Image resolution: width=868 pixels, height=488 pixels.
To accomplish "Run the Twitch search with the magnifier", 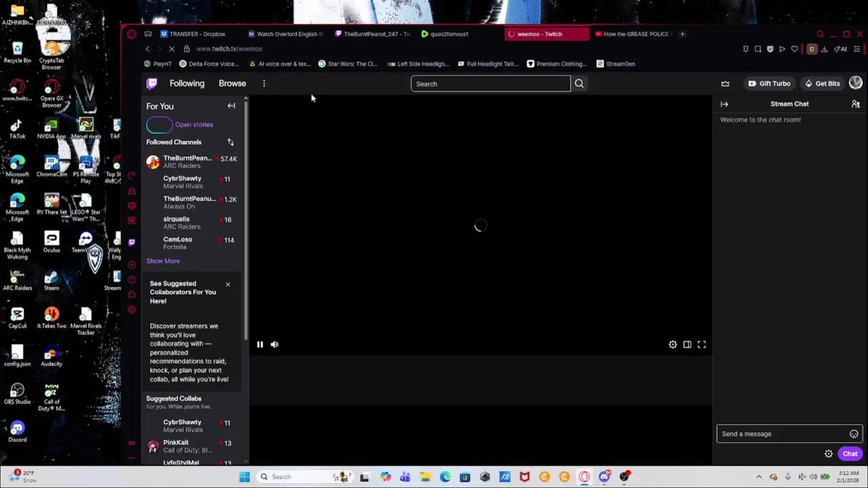I will point(579,83).
